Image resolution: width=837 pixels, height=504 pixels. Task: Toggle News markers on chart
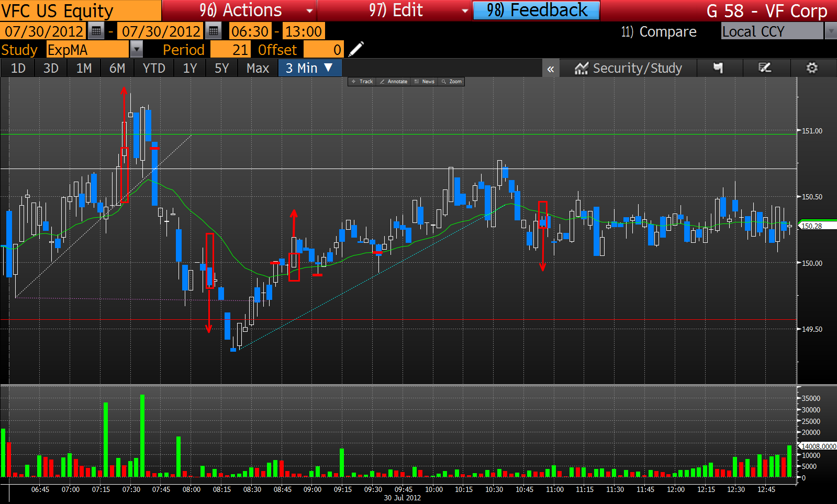(425, 82)
